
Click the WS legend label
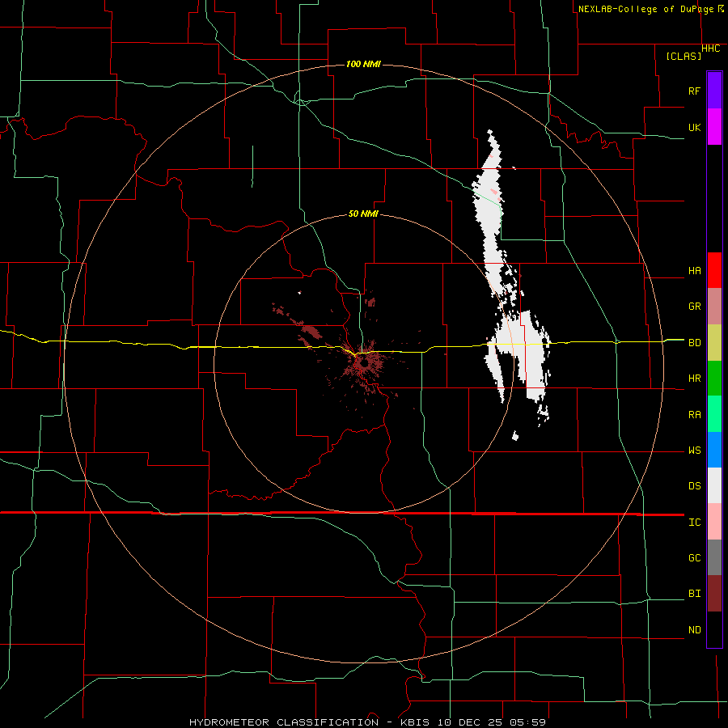click(x=694, y=451)
